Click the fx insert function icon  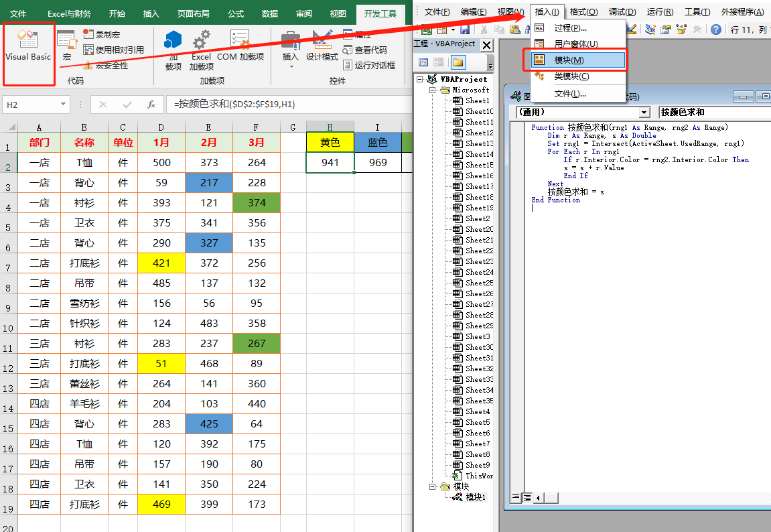coord(151,105)
